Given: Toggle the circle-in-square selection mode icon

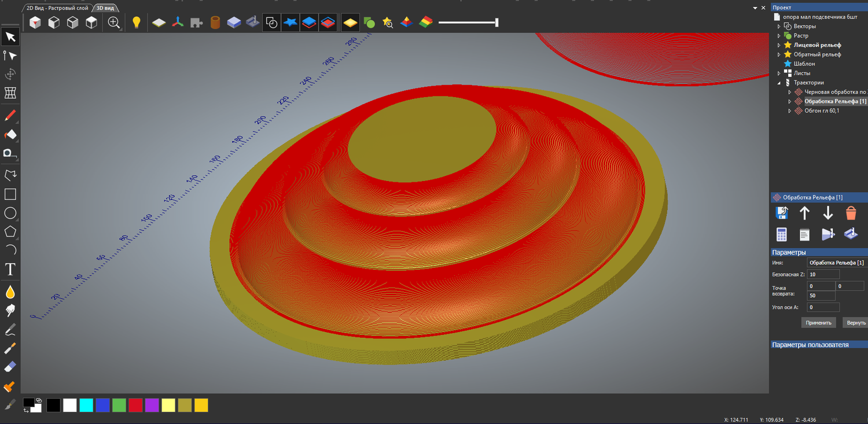Looking at the screenshot, I should tap(271, 22).
